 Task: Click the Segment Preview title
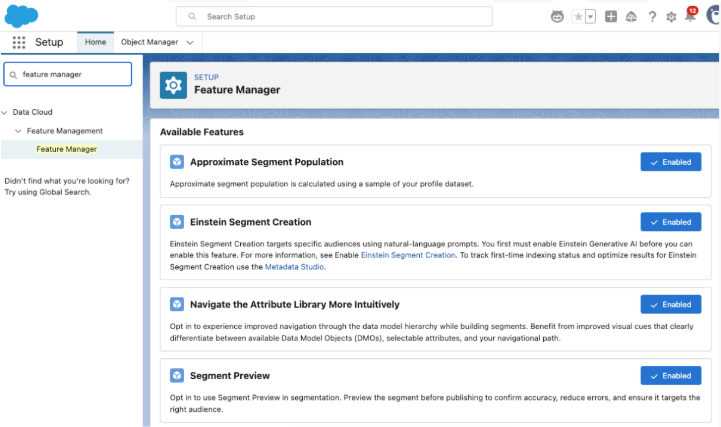click(x=230, y=376)
